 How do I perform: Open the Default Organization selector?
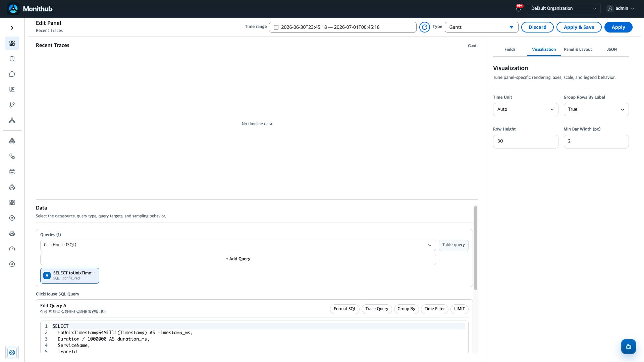click(x=563, y=9)
